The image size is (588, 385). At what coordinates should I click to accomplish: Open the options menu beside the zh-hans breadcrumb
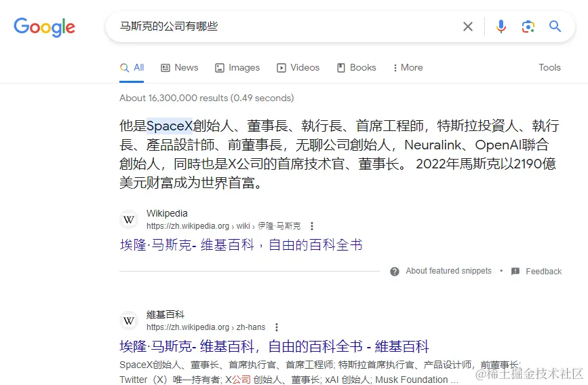[x=277, y=327]
